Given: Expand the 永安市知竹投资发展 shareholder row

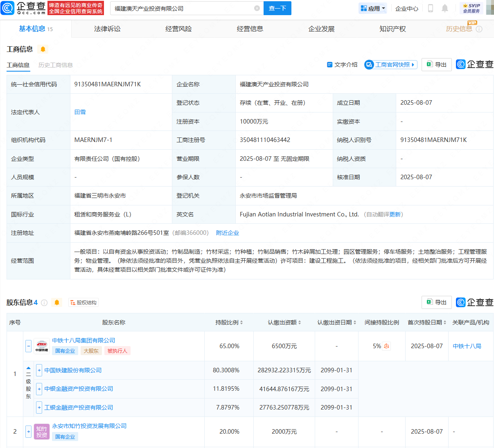Looking at the screenshot, I should pos(28,432).
